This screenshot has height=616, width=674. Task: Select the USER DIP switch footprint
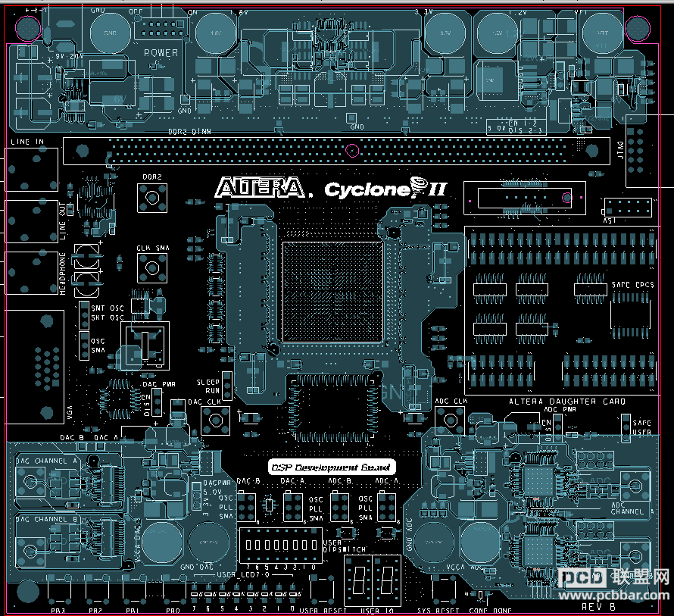point(281,545)
